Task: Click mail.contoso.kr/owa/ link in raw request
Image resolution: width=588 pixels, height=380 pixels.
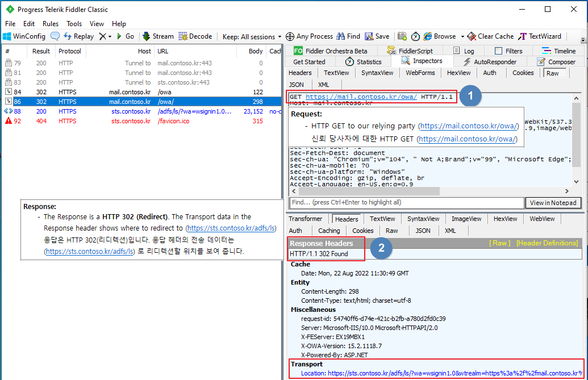Action: pyautogui.click(x=361, y=97)
